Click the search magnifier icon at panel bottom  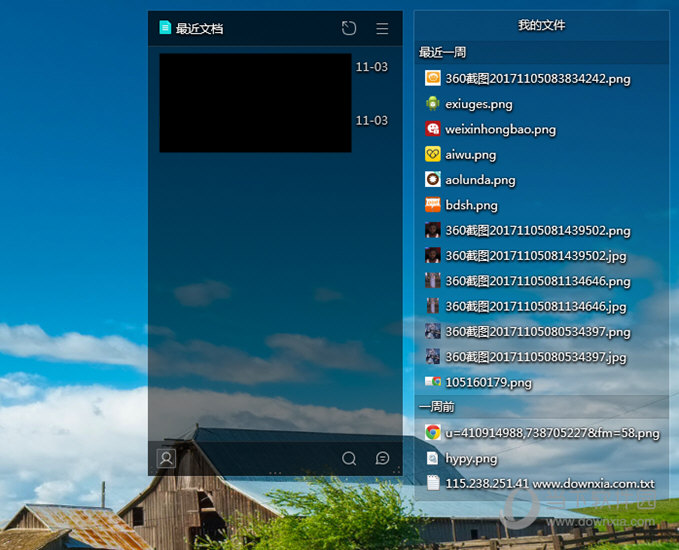(x=349, y=458)
